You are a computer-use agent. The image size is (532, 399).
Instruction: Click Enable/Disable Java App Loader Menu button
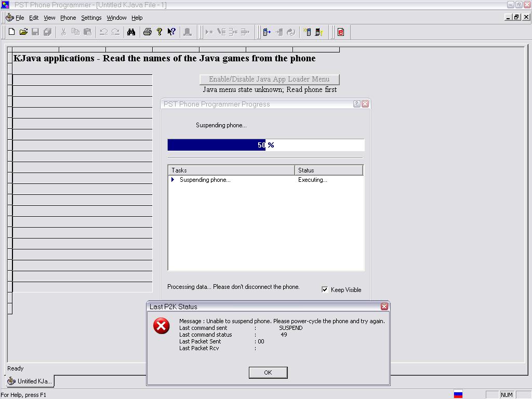click(x=270, y=79)
